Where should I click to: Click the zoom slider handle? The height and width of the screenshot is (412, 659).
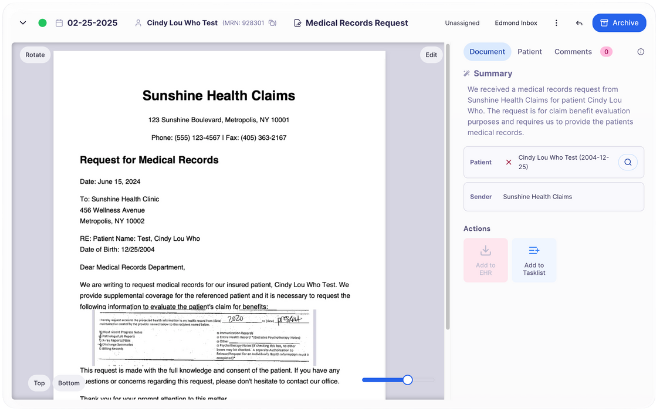click(407, 380)
